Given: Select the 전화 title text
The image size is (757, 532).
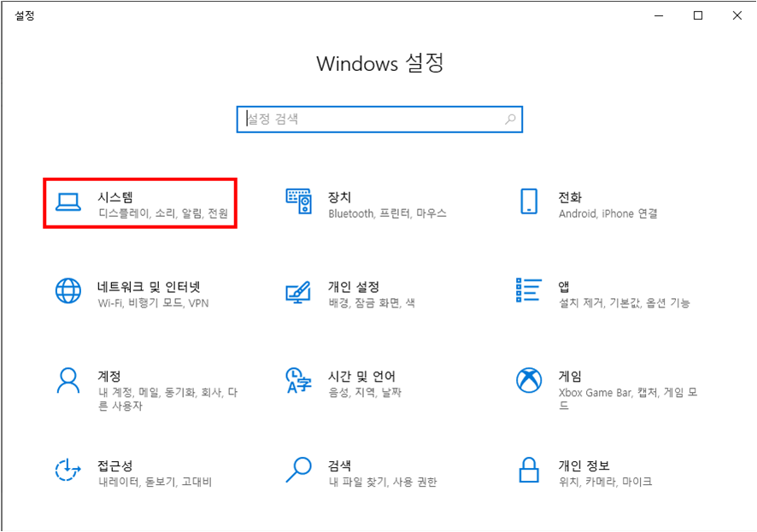Looking at the screenshot, I should point(570,196).
